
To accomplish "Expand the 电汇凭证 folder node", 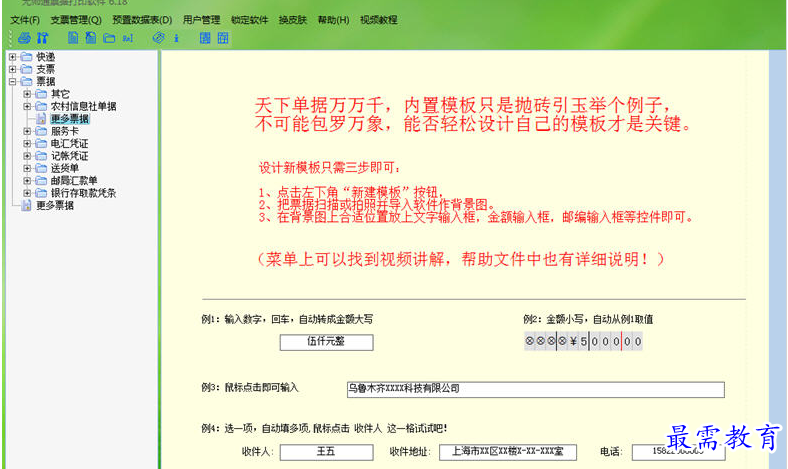I will pyautogui.click(x=27, y=143).
